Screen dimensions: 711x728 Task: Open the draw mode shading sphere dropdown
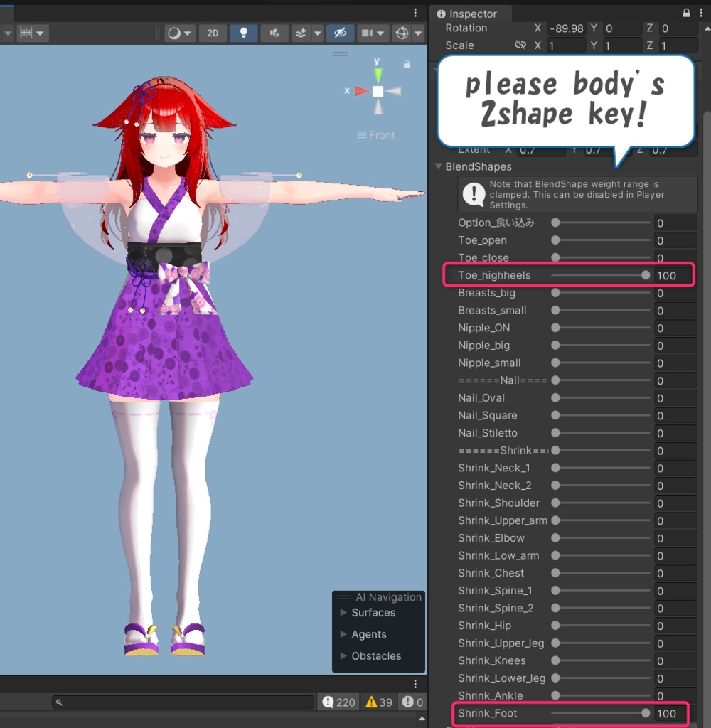tap(179, 33)
